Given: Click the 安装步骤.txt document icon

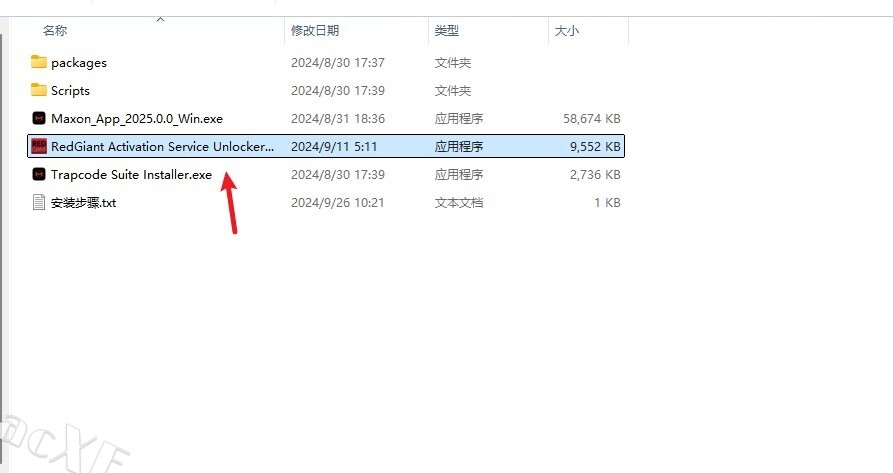Looking at the screenshot, I should click(39, 202).
